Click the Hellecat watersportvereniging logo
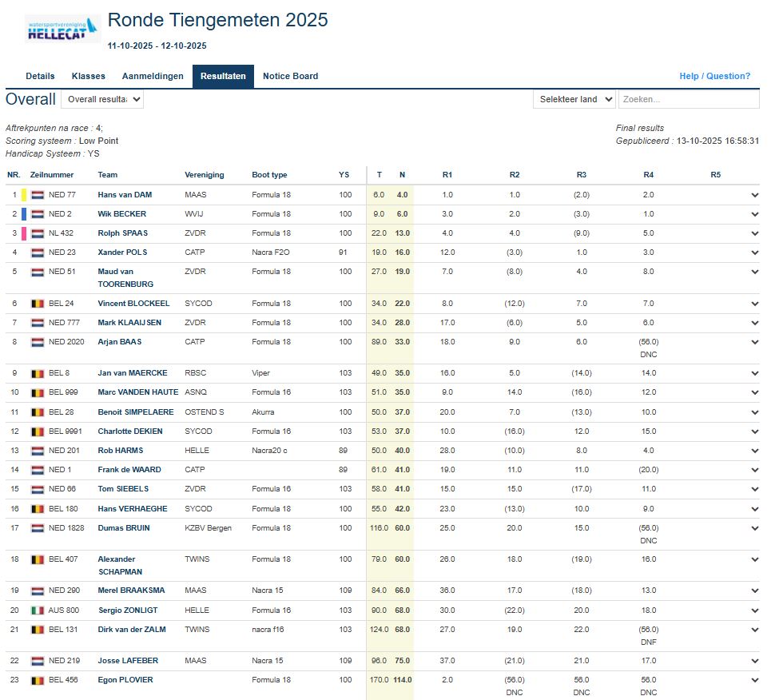779x700 pixels. (62, 30)
